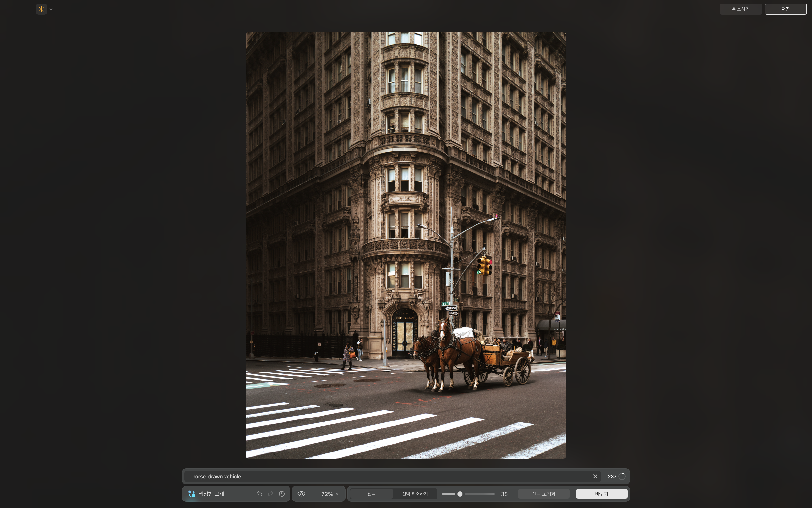Toggle the eye preview icon
The height and width of the screenshot is (508, 812).
pyautogui.click(x=301, y=494)
